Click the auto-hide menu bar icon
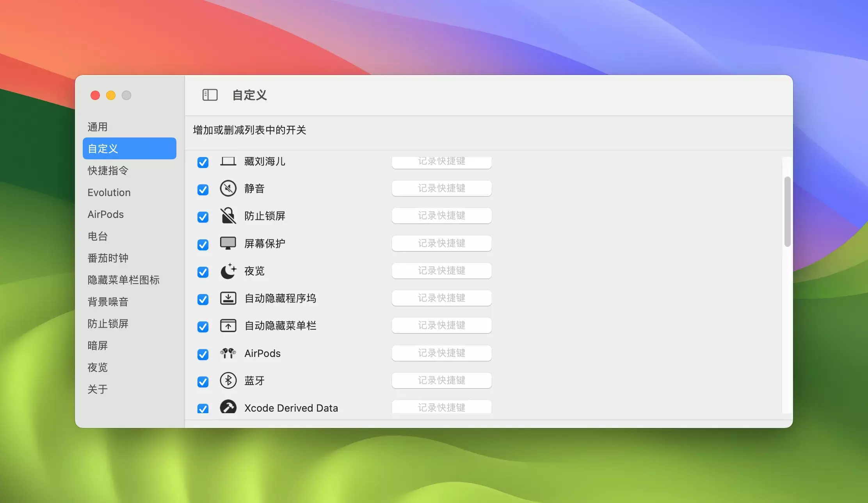868x503 pixels. pyautogui.click(x=228, y=326)
